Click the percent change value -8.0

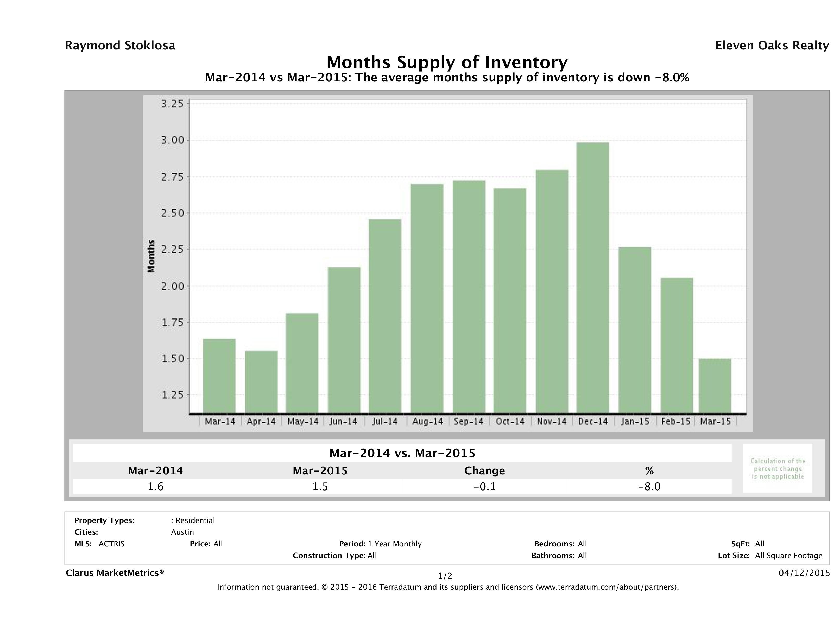(649, 486)
